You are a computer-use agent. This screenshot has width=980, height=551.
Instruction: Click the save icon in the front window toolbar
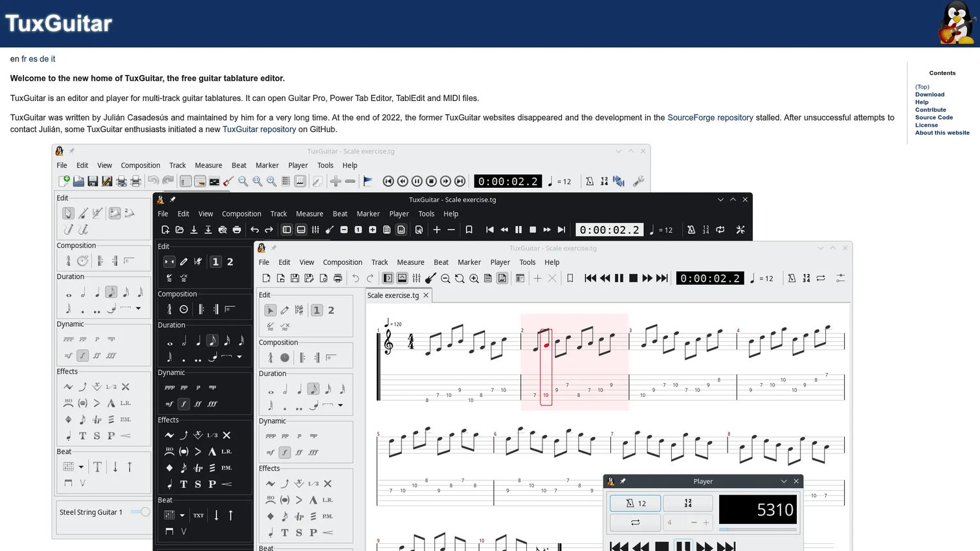coord(295,278)
